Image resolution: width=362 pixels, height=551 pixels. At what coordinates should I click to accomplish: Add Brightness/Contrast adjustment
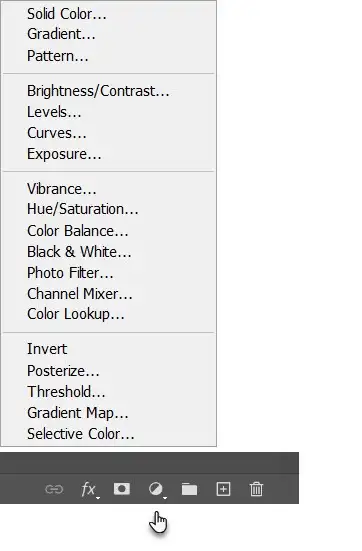pos(98,91)
